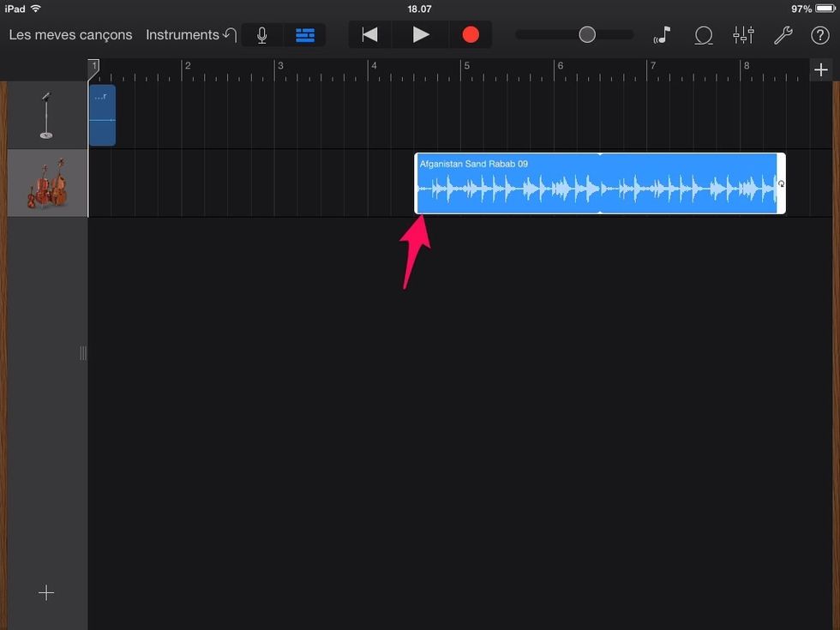Add a new track at bottom left
Image resolution: width=840 pixels, height=630 pixels.
coord(46,593)
